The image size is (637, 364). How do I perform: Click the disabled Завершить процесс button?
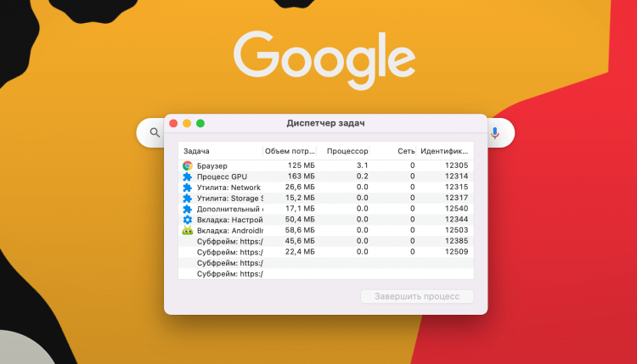[417, 296]
